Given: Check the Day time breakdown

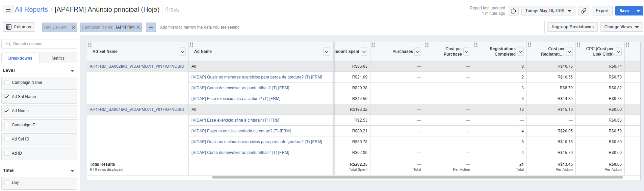Looking at the screenshot, I should pyautogui.click(x=7, y=183).
